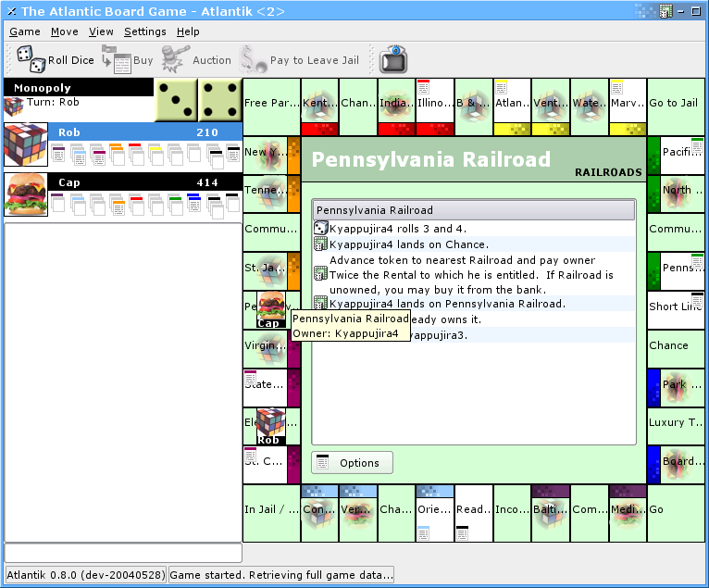Click the Baltic Avenue board square

[x=551, y=513]
